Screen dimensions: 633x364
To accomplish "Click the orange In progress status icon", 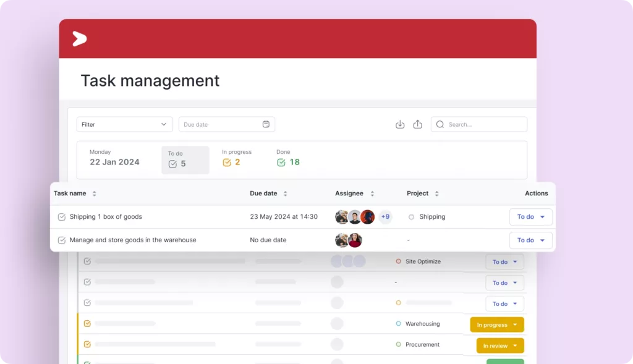I will (226, 162).
